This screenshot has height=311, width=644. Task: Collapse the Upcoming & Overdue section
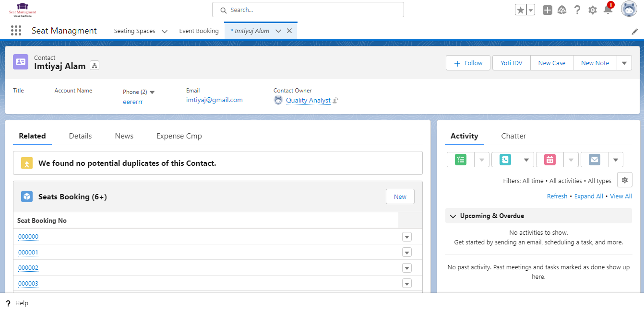[453, 216]
